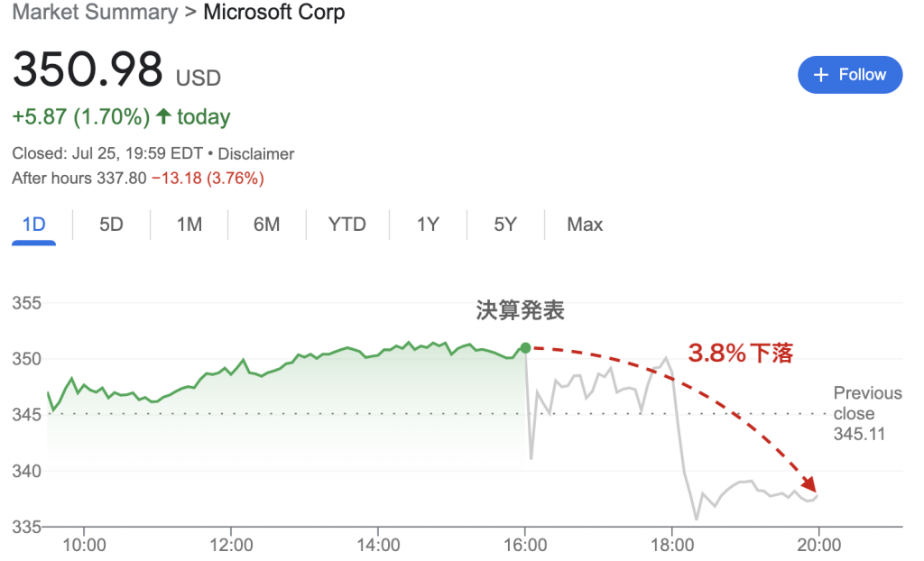The image size is (924, 561).
Task: Click the 決算発表 annotation label
Action: click(x=520, y=310)
